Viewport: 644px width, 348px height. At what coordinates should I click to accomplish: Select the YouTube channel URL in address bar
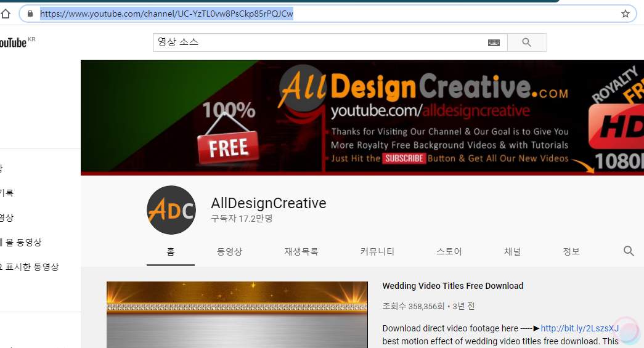click(166, 14)
